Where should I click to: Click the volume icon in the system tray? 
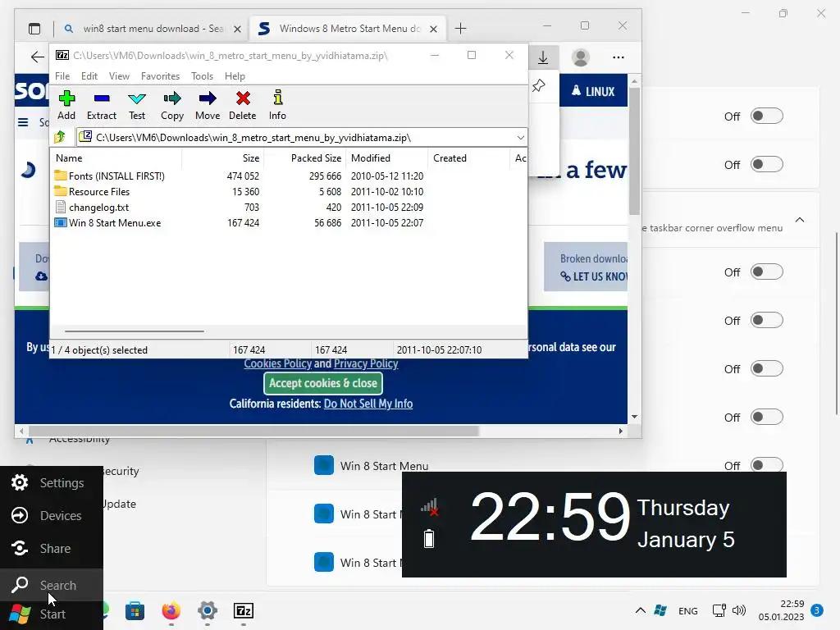coord(739,610)
